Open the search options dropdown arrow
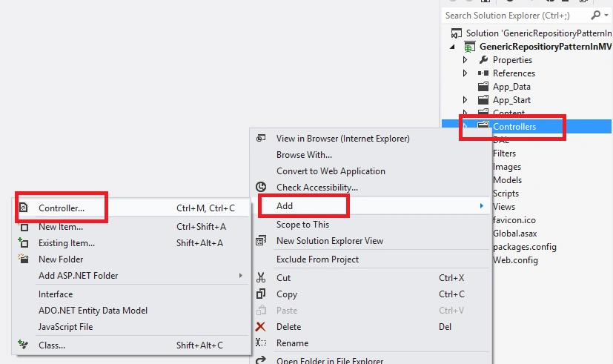This screenshot has height=364, width=613. tap(606, 16)
